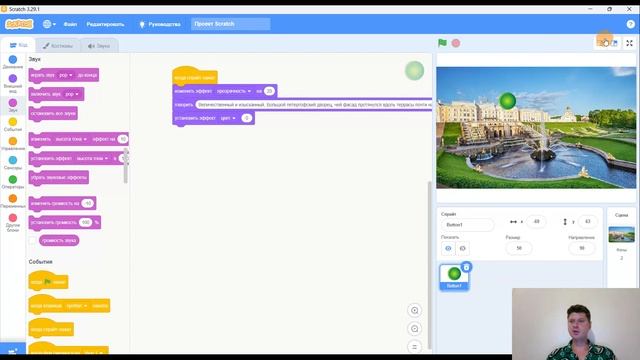Click the убрать звуковые эффекты block
This screenshot has width=640, height=360.
[59, 178]
